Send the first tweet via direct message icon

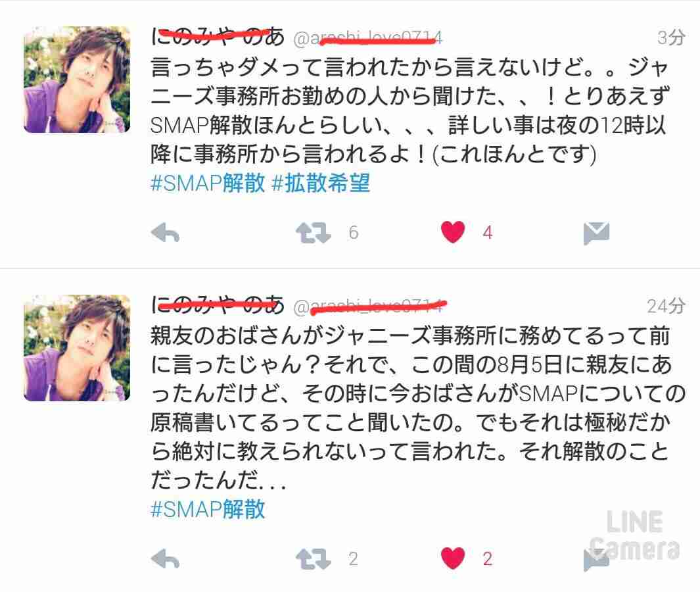pos(596,233)
